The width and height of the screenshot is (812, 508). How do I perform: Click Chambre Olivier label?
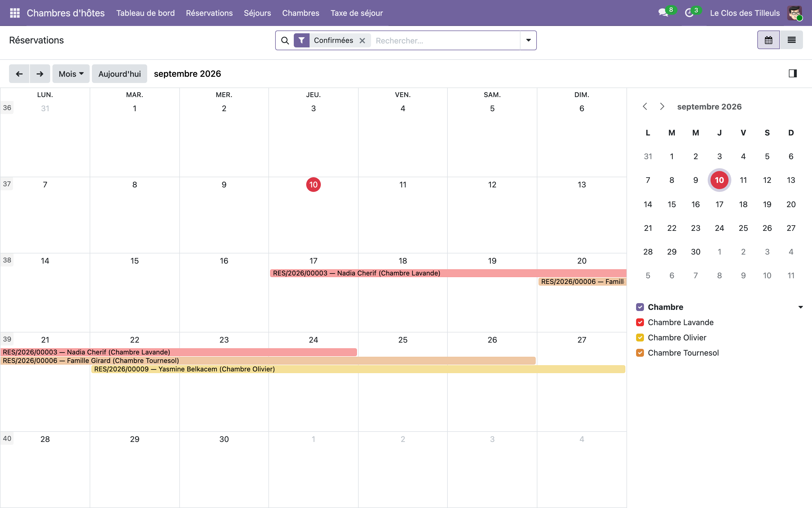[x=677, y=337]
